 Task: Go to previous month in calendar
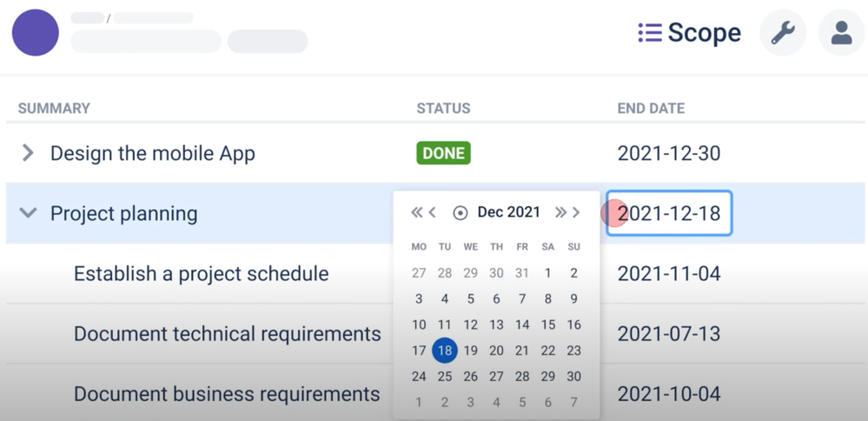[x=433, y=212]
